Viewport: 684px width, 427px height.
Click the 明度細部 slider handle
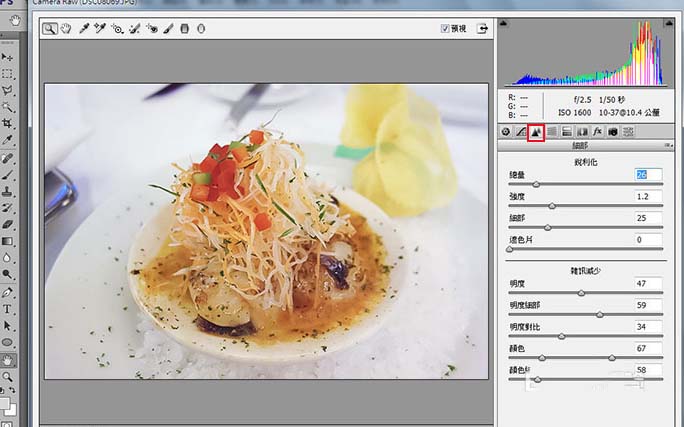600,314
